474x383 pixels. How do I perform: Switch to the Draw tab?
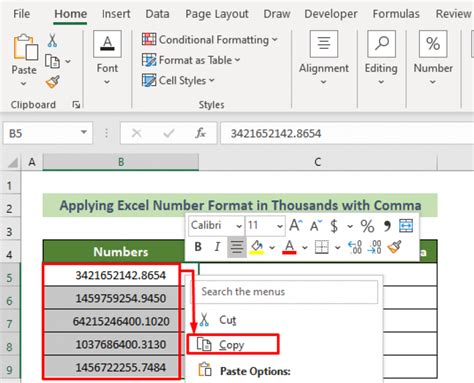coord(277,14)
